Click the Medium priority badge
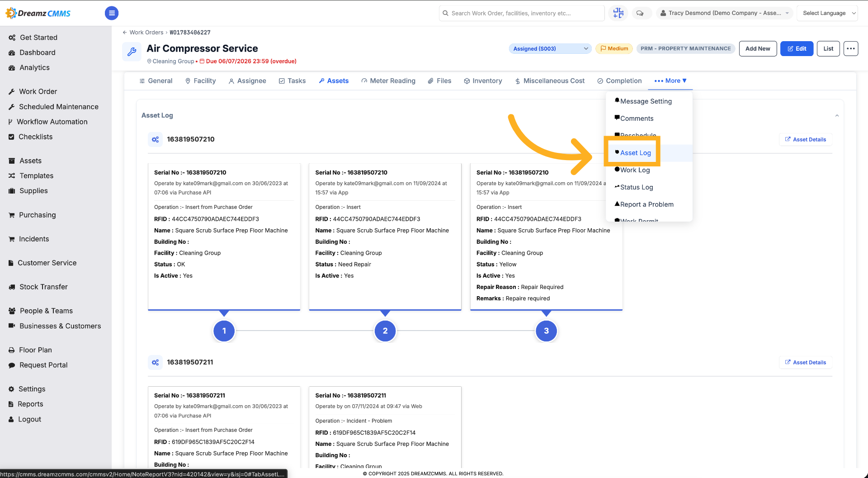Screen dimensions: 868x478 coord(614,48)
